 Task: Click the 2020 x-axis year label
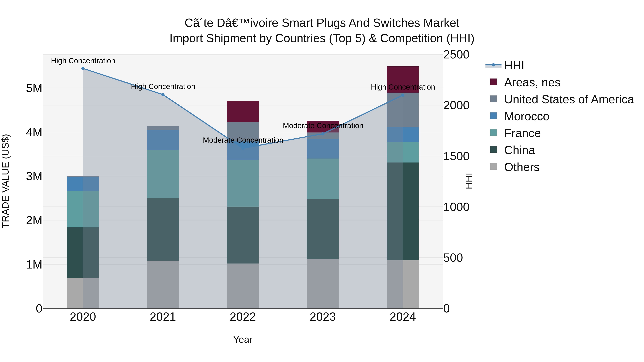(x=83, y=317)
